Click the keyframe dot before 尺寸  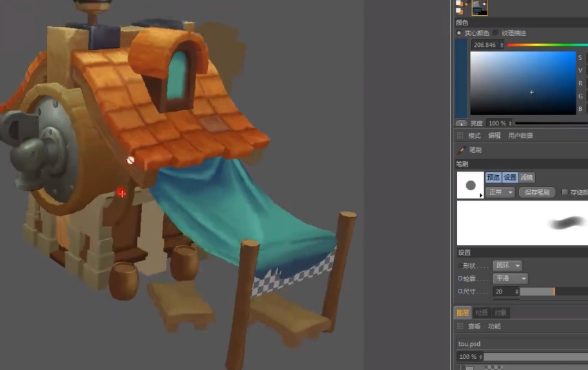pyautogui.click(x=460, y=291)
